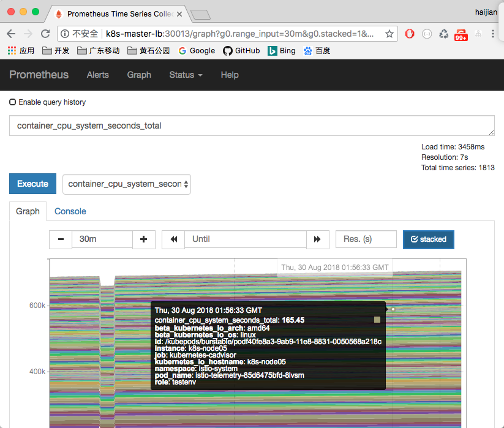Open the Bing bookmark
This screenshot has height=428, width=504.
point(282,51)
